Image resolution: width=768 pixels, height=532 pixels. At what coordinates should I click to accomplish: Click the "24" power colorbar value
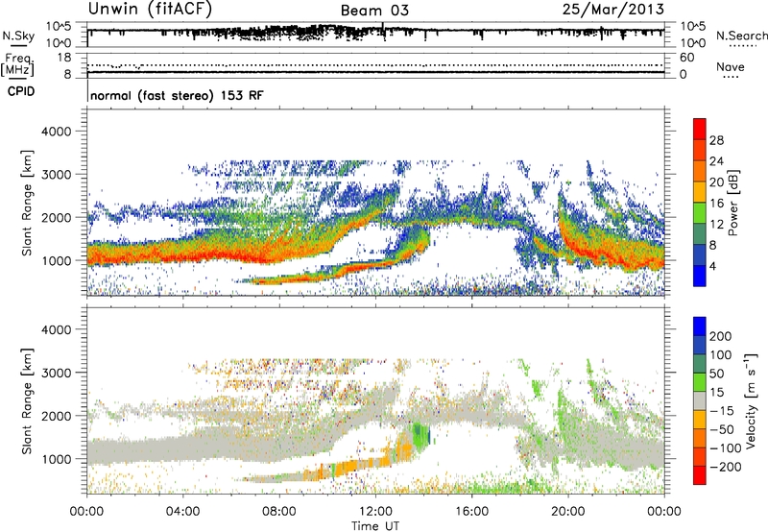pyautogui.click(x=716, y=161)
